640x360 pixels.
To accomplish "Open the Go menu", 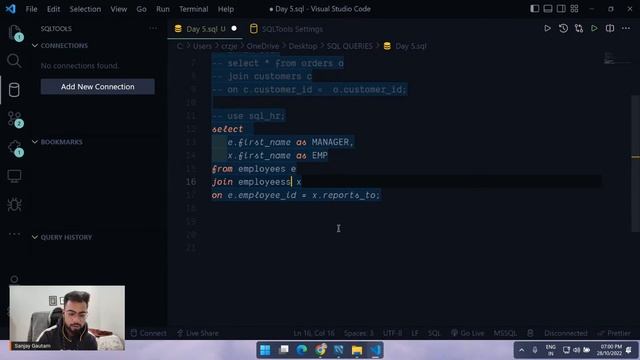I will (x=141, y=9).
